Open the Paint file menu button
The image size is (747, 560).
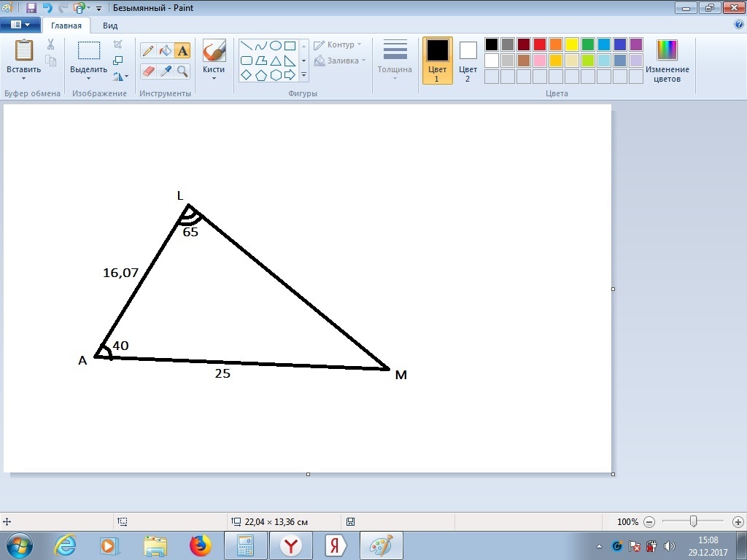tap(20, 25)
